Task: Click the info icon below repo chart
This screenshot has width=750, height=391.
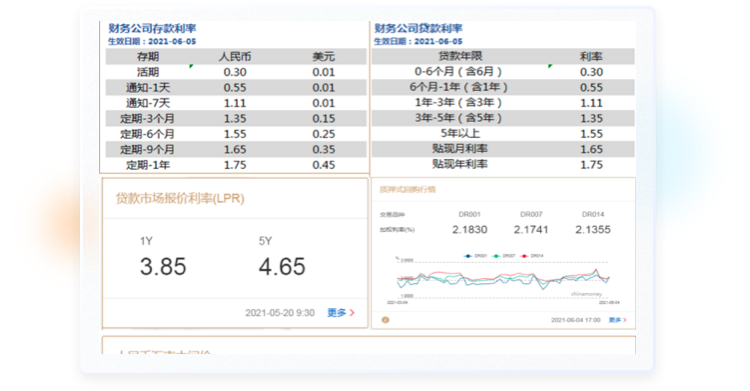Action: click(385, 320)
